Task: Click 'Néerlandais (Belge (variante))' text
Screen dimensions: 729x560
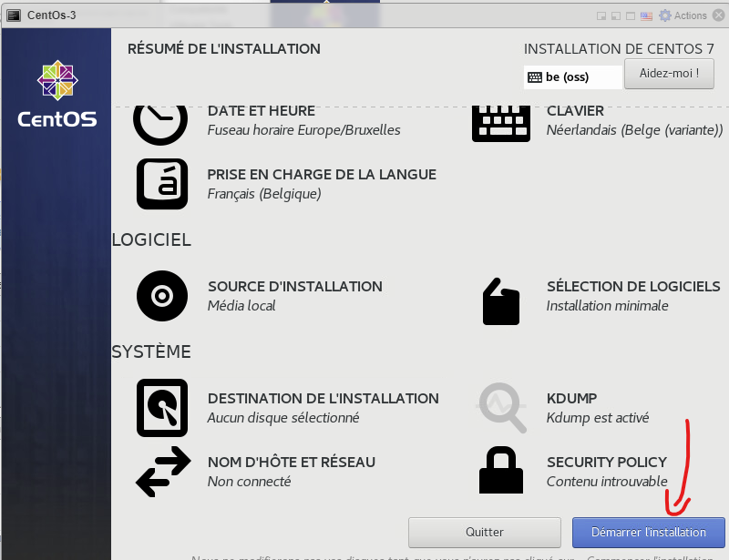Action: pos(634,130)
